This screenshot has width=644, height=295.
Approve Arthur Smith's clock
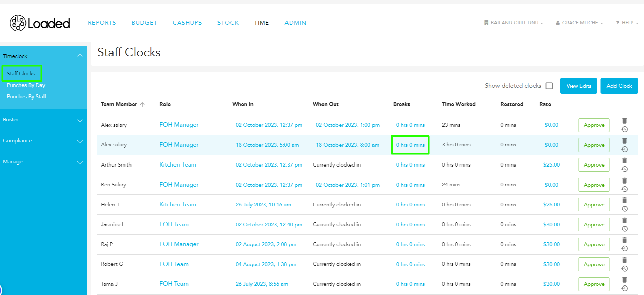(594, 165)
